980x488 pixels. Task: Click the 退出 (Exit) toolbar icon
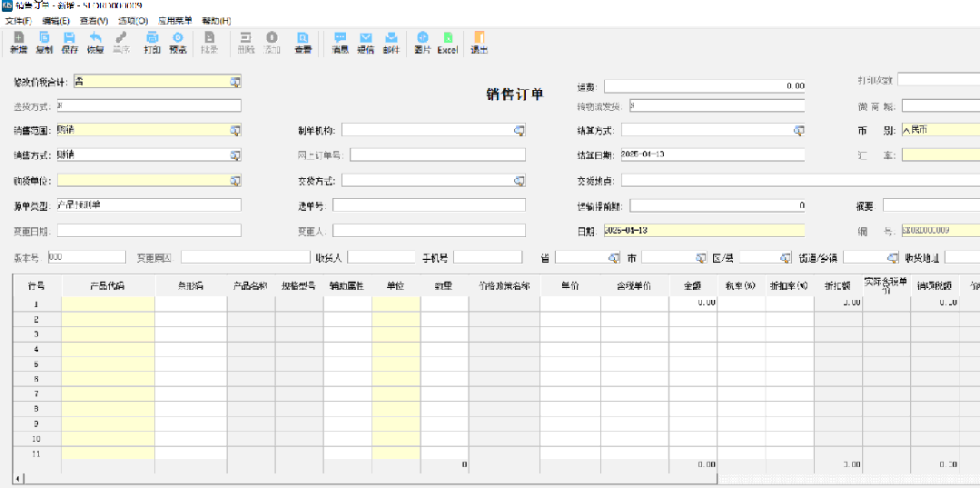(479, 43)
